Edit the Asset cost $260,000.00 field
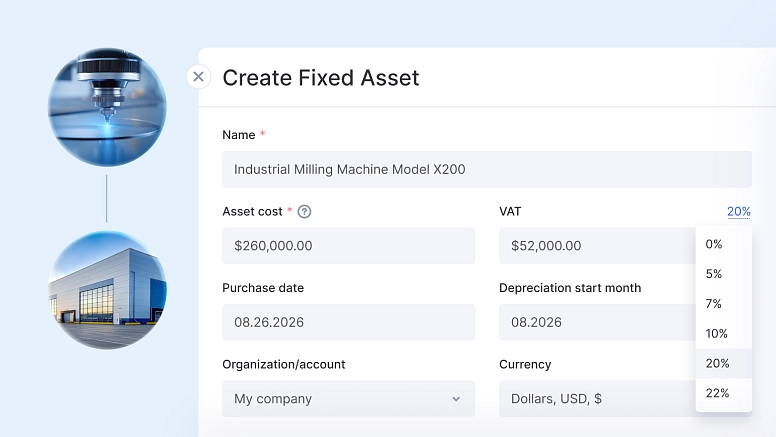 348,245
